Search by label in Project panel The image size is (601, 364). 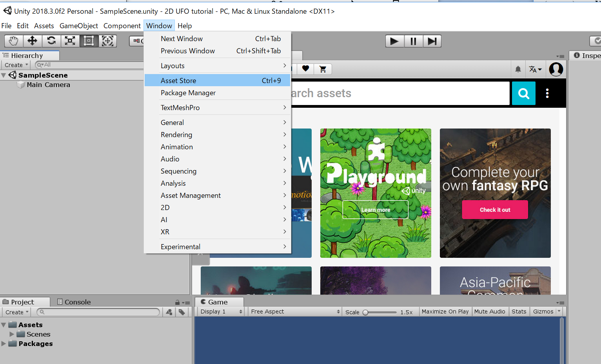click(x=182, y=312)
